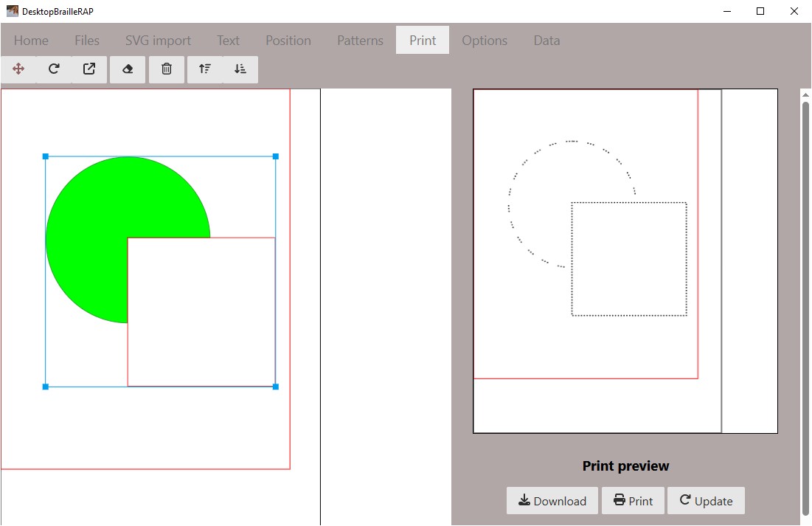Open the Home tab
812x526 pixels.
click(31, 41)
